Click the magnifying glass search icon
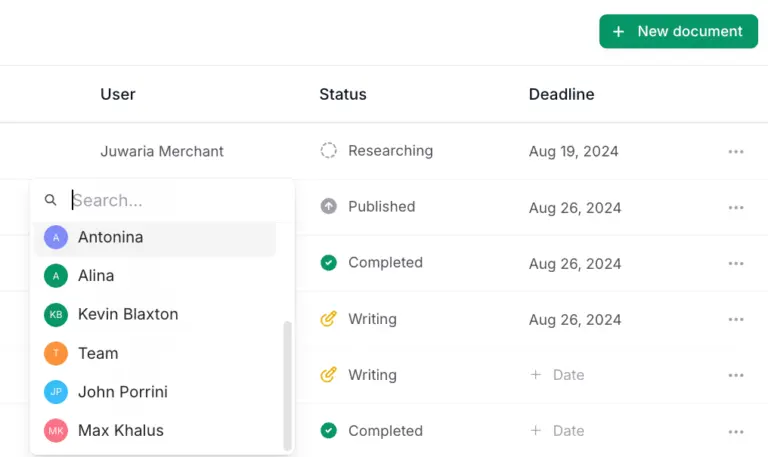This screenshot has width=768, height=457. point(51,200)
